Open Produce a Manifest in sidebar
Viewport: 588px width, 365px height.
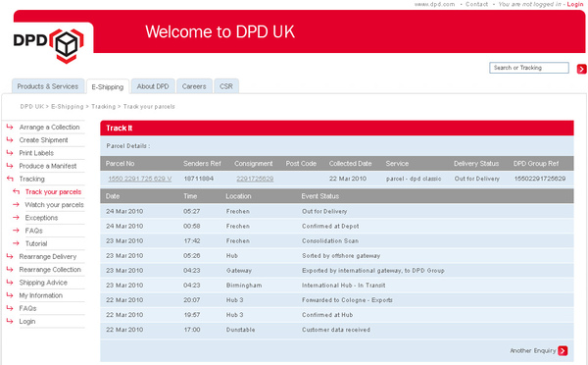click(x=48, y=166)
